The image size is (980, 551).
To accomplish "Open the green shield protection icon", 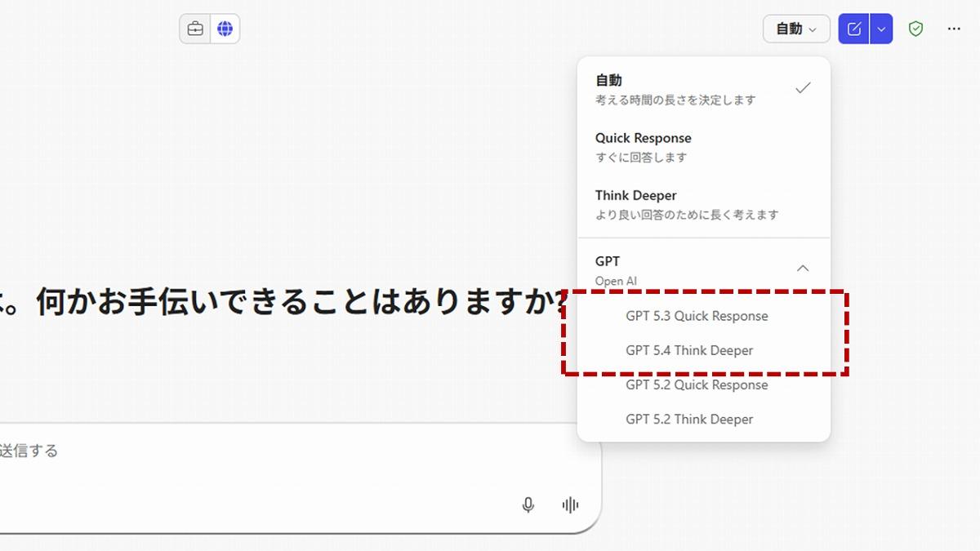I will click(x=916, y=29).
